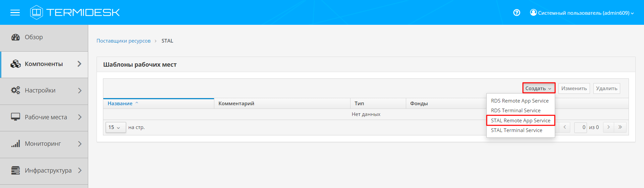644x188 pixels.
Task: Open the Обзор section
Action: click(x=44, y=38)
